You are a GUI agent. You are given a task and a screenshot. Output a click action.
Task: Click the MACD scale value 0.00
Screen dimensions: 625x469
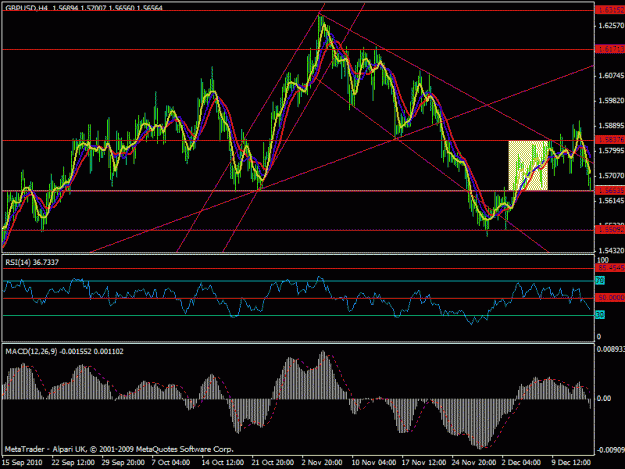click(604, 398)
